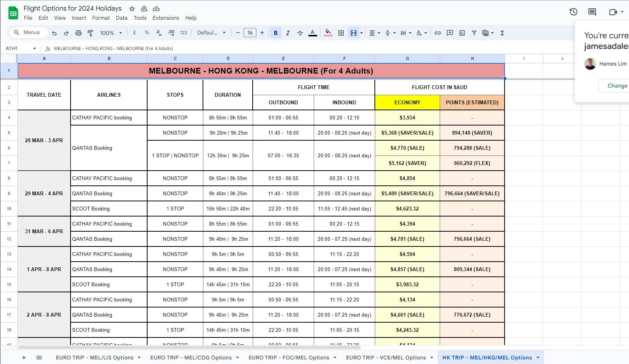Click the insert link icon

437,33
